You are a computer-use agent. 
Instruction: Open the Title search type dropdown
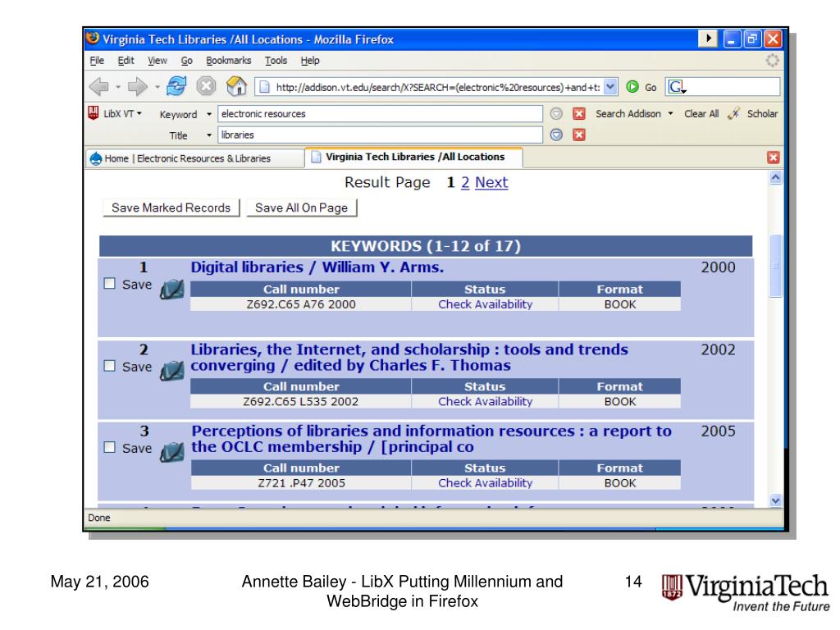[209, 135]
